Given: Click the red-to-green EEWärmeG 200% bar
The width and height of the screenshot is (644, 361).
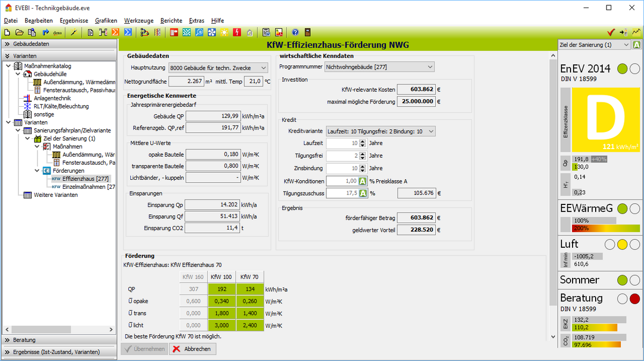Looking at the screenshot, I should click(606, 228).
